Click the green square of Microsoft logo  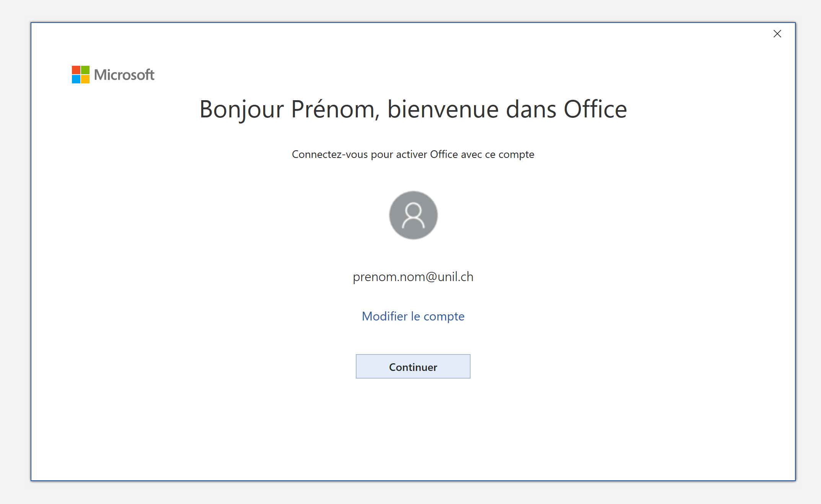(x=85, y=70)
